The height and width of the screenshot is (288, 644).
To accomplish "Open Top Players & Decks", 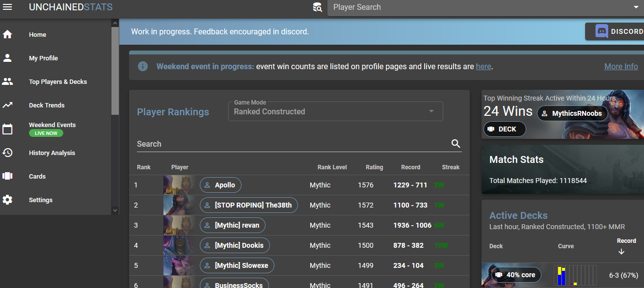I will (56, 81).
